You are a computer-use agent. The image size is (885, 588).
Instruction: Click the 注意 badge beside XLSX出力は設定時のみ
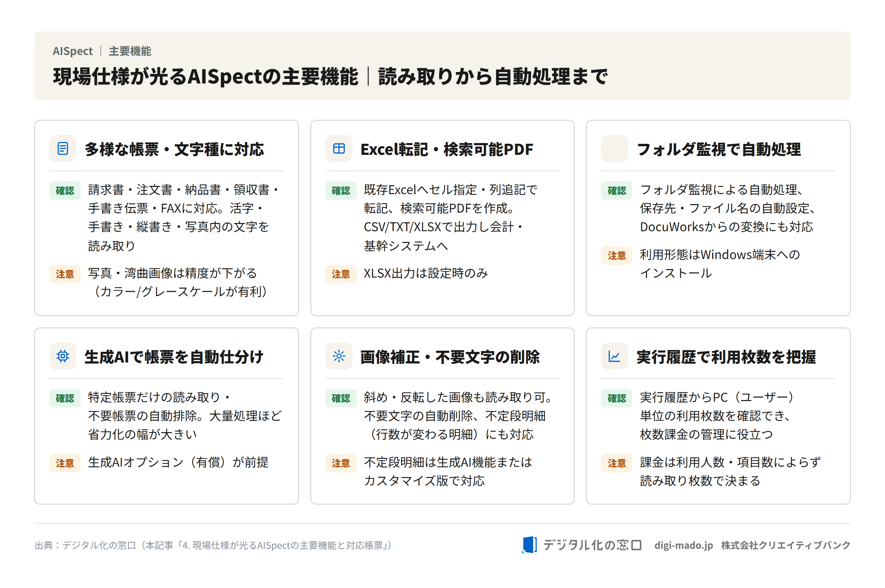tap(340, 274)
